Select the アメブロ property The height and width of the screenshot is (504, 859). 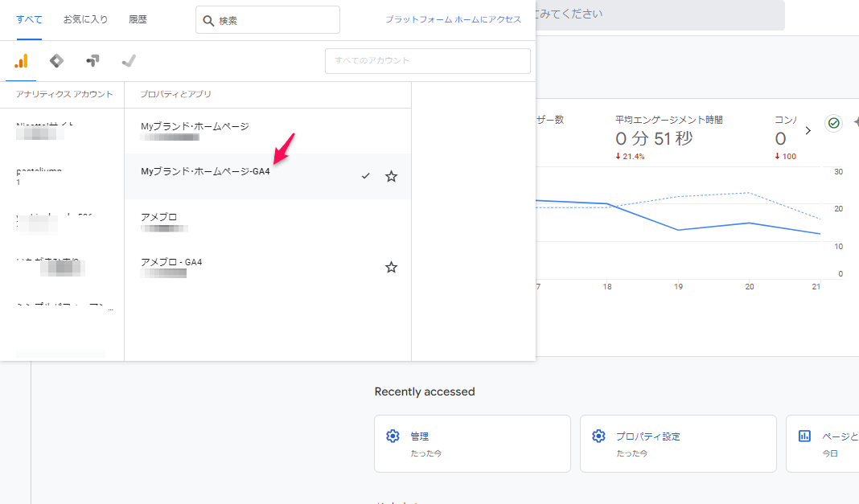[159, 217]
